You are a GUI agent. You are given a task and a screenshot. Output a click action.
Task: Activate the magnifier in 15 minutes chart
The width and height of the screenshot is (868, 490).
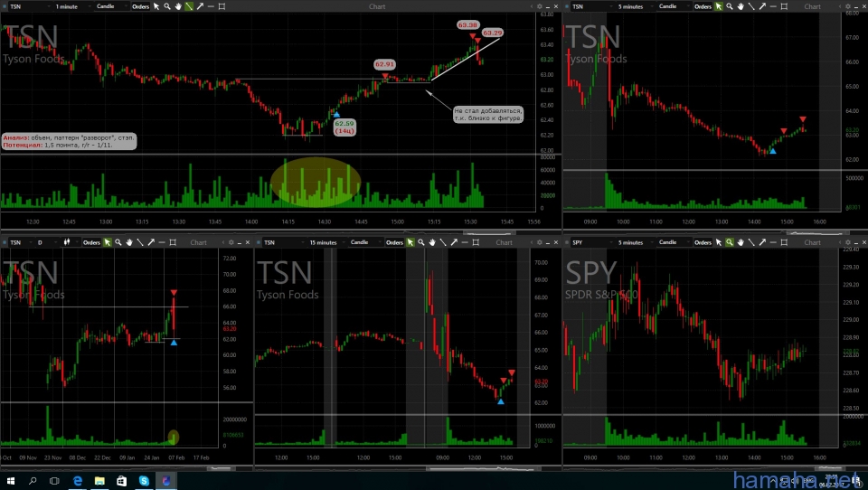[x=421, y=242]
